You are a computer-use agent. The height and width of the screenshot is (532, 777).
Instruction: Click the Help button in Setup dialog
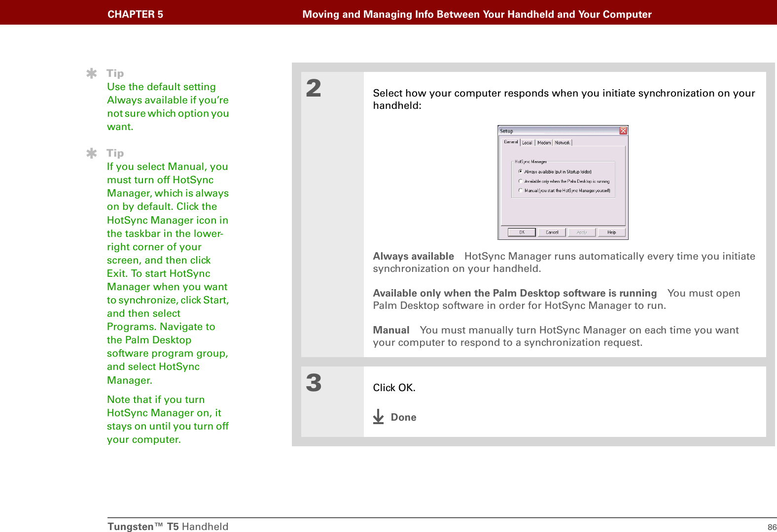[612, 232]
